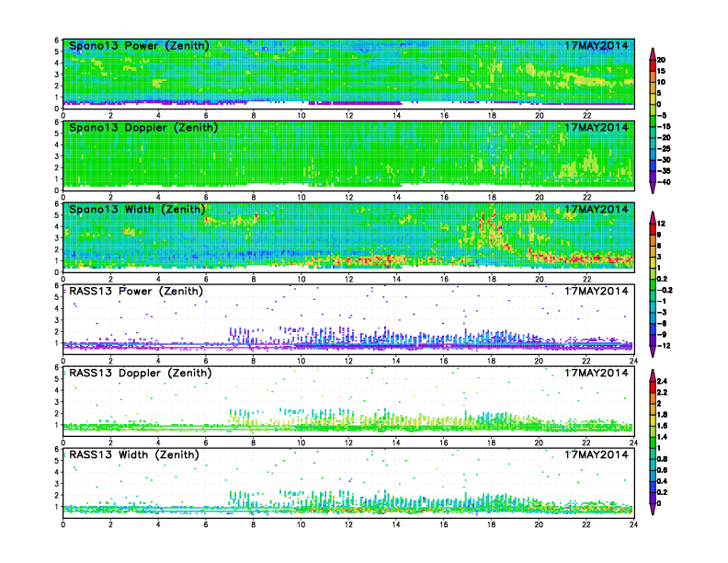728x563 pixels.
Task: Click the x-axis tick 24 under RASS13 Power
Action: point(633,361)
